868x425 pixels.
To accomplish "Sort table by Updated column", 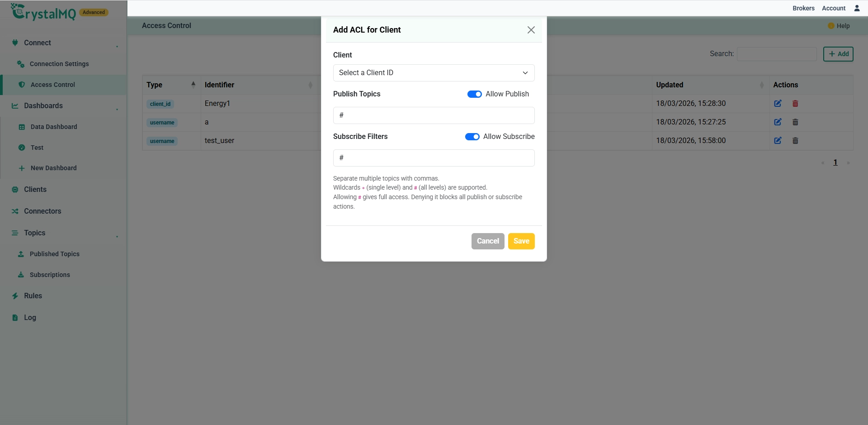I will [711, 85].
